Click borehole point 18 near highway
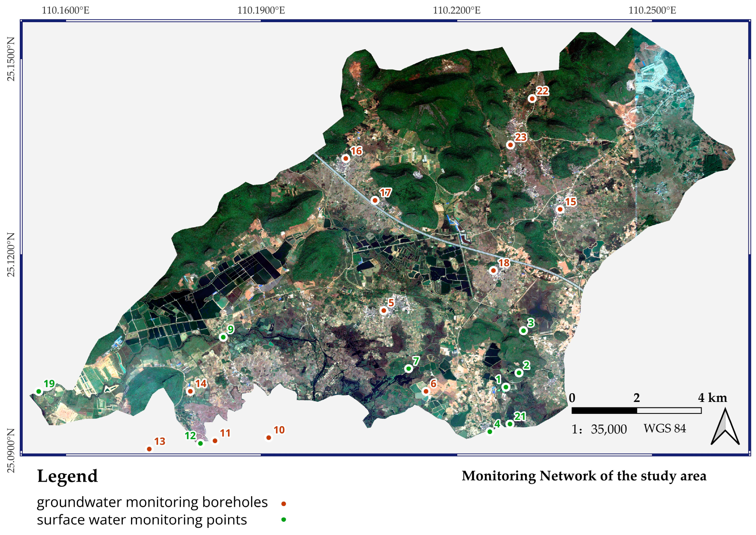756x535 pixels. coord(493,271)
